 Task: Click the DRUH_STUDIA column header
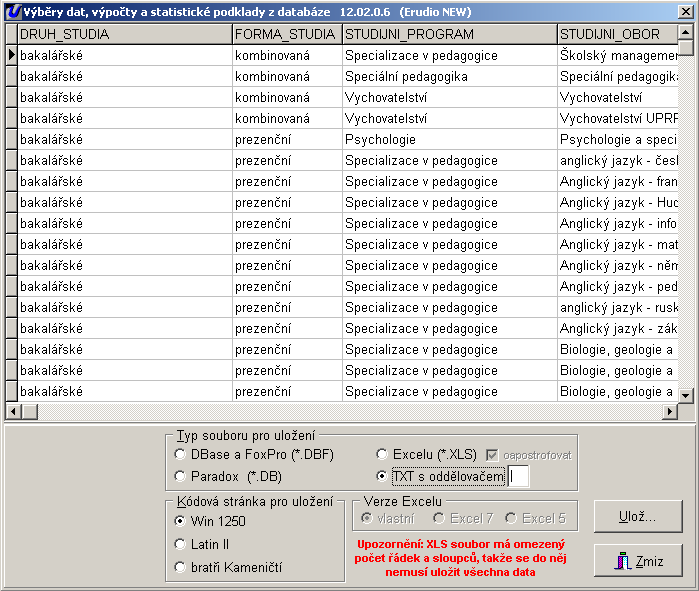click(124, 34)
